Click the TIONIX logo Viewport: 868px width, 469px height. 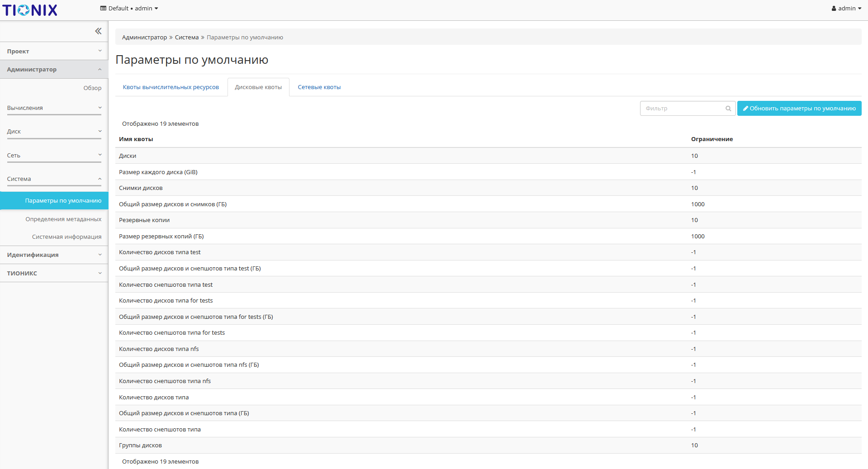point(30,10)
